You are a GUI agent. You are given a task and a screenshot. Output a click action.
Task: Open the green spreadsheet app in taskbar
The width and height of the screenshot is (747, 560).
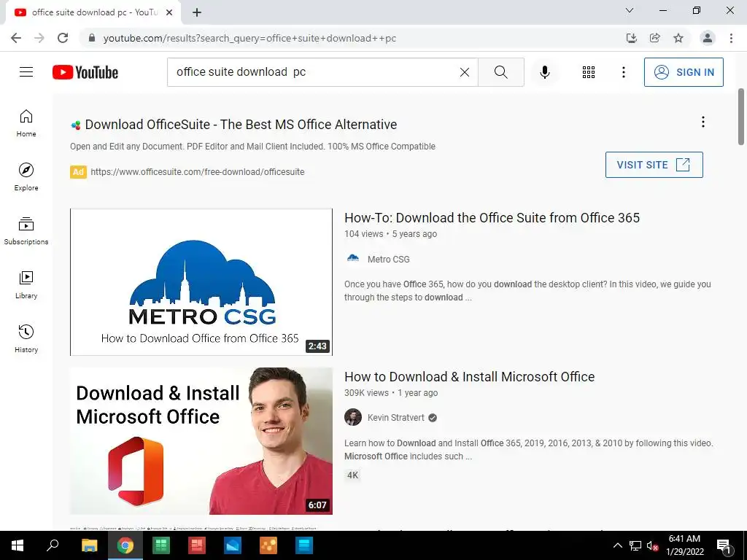tap(161, 545)
